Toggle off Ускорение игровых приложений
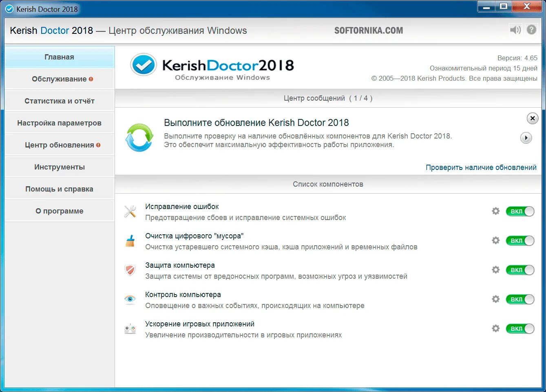 (520, 328)
